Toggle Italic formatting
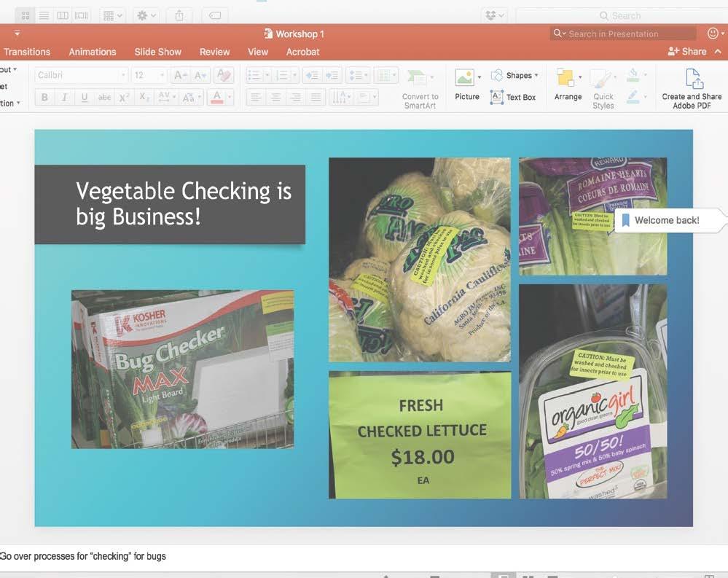This screenshot has height=578, width=728. [65, 98]
